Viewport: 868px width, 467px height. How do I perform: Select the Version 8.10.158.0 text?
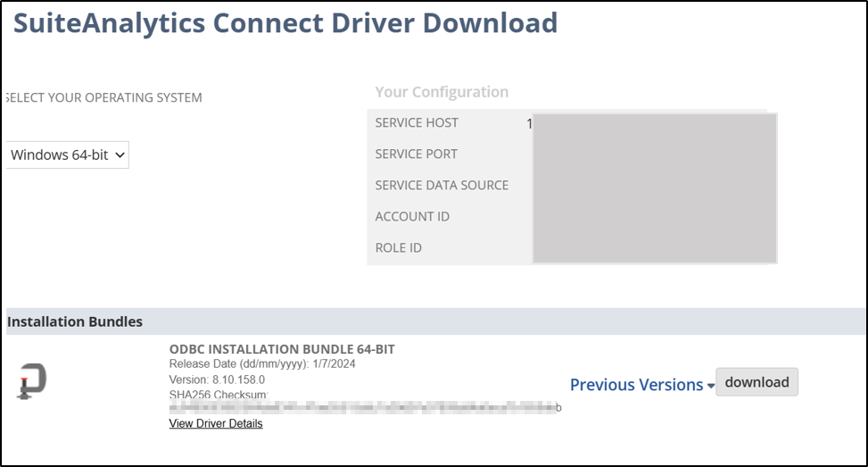[x=217, y=380]
